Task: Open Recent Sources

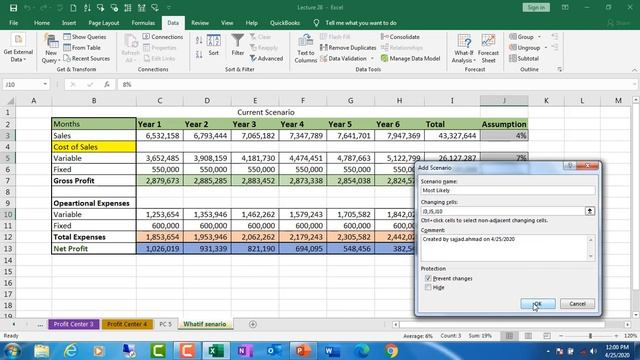Action: click(x=87, y=59)
